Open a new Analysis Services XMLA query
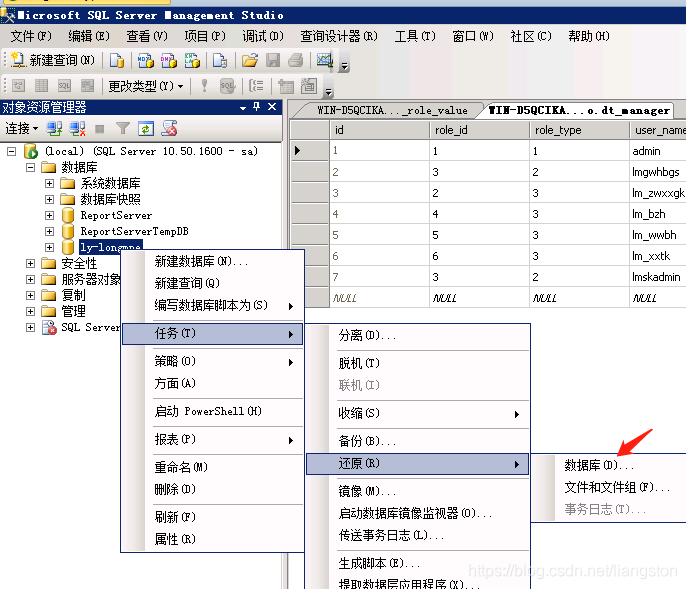Screen dimensions: 686x589 pos(192,60)
